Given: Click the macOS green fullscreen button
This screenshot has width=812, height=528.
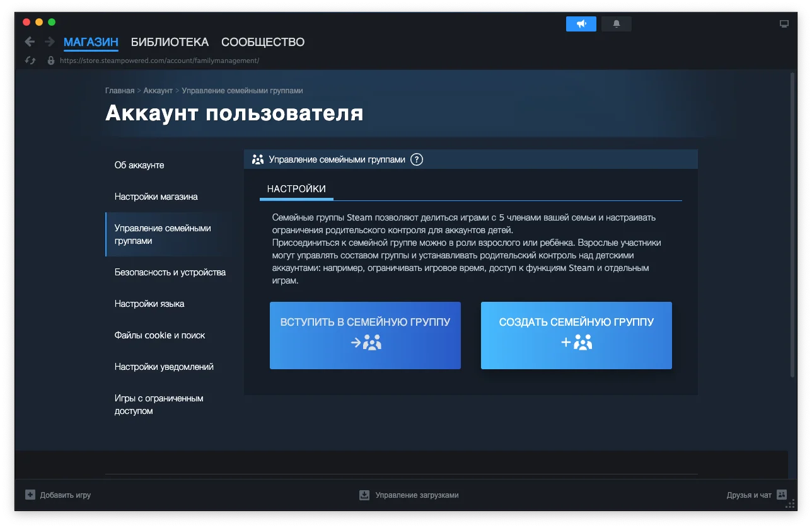Looking at the screenshot, I should tap(52, 22).
